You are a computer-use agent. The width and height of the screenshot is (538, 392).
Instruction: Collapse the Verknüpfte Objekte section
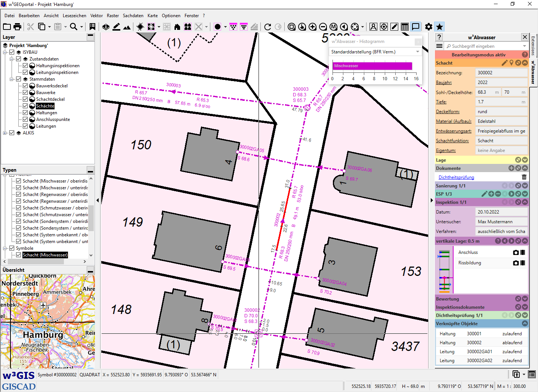(x=525, y=323)
